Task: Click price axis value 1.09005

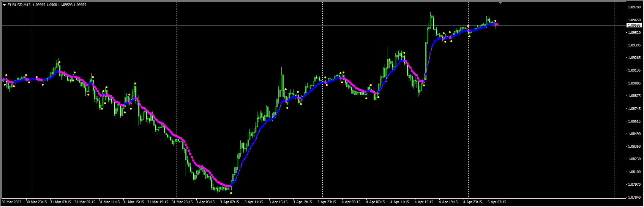Action: click(x=634, y=83)
